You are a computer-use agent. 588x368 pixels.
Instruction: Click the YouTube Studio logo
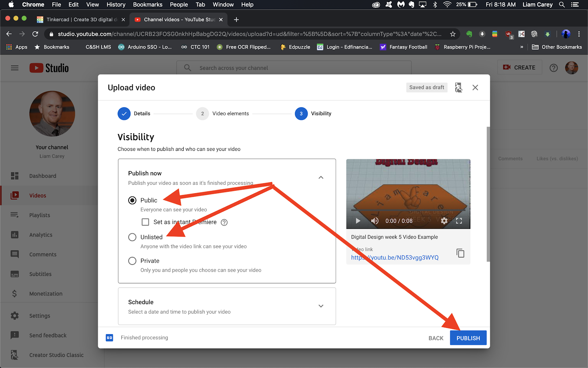click(x=49, y=68)
